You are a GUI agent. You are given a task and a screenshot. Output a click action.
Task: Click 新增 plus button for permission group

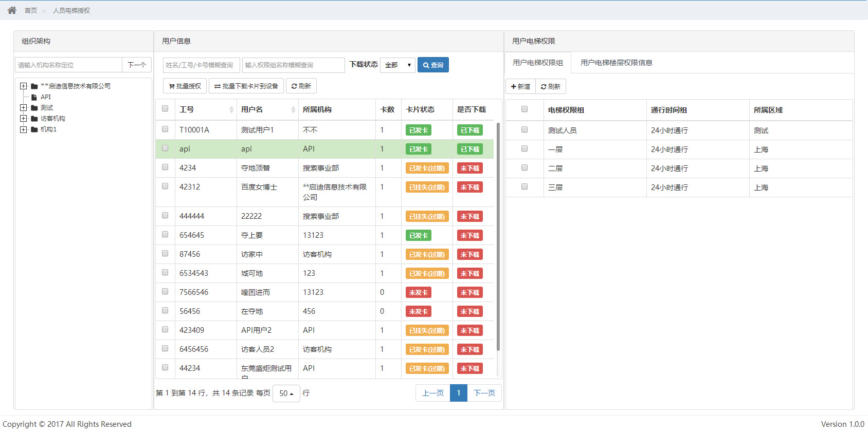[520, 86]
